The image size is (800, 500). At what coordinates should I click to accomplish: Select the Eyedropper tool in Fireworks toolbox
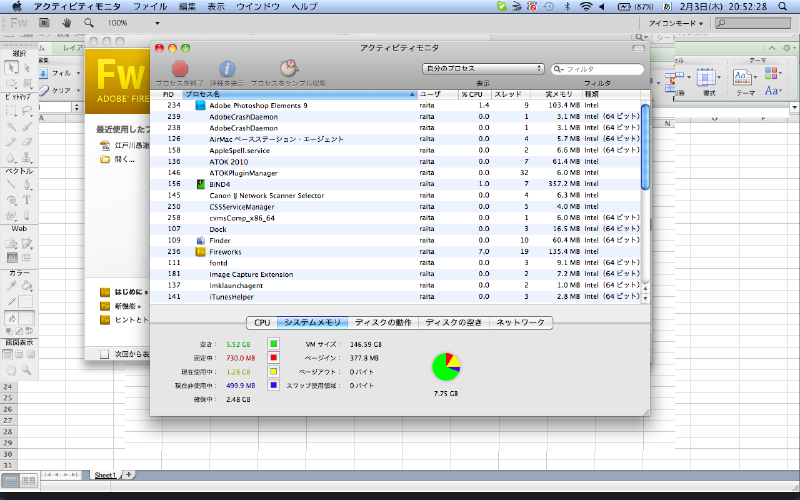[x=11, y=286]
